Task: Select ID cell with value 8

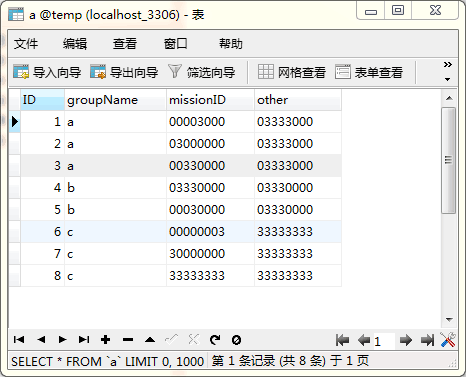Action: tap(42, 276)
